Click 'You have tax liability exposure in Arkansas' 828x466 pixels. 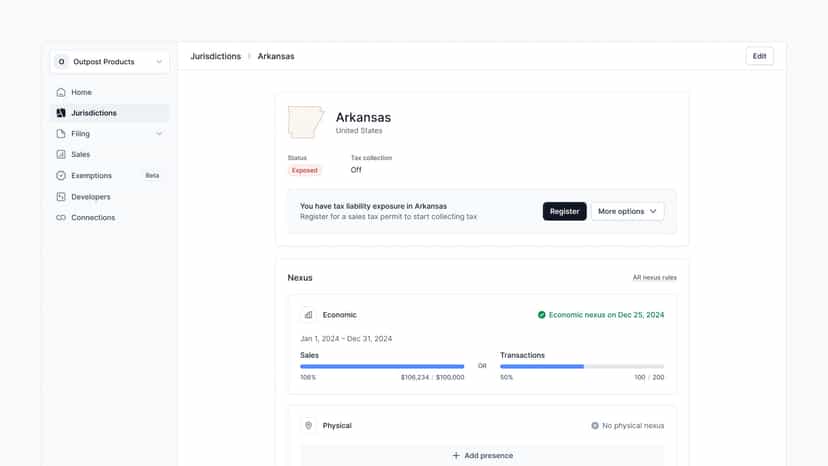click(x=373, y=206)
